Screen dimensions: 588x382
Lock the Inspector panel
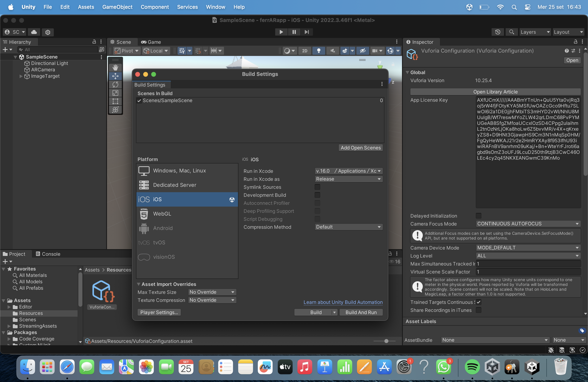(x=575, y=42)
